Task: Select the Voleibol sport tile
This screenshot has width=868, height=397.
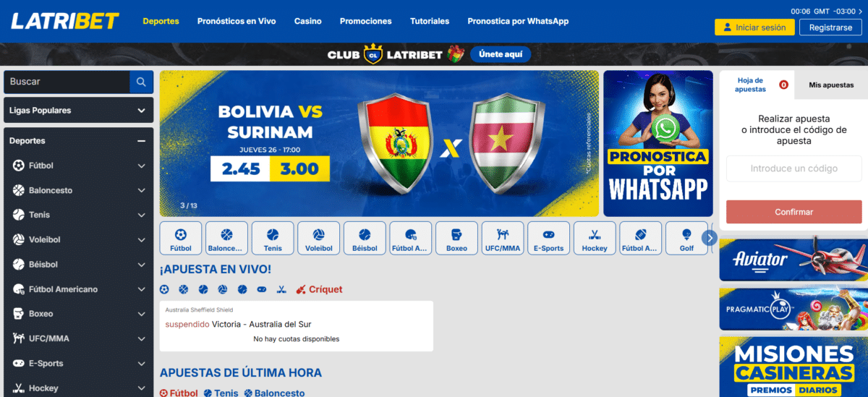Action: point(319,238)
